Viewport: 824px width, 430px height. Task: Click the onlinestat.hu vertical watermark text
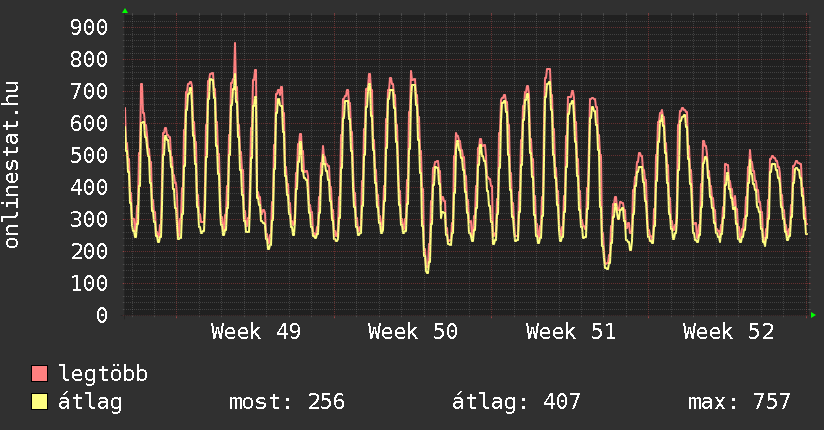(x=12, y=165)
